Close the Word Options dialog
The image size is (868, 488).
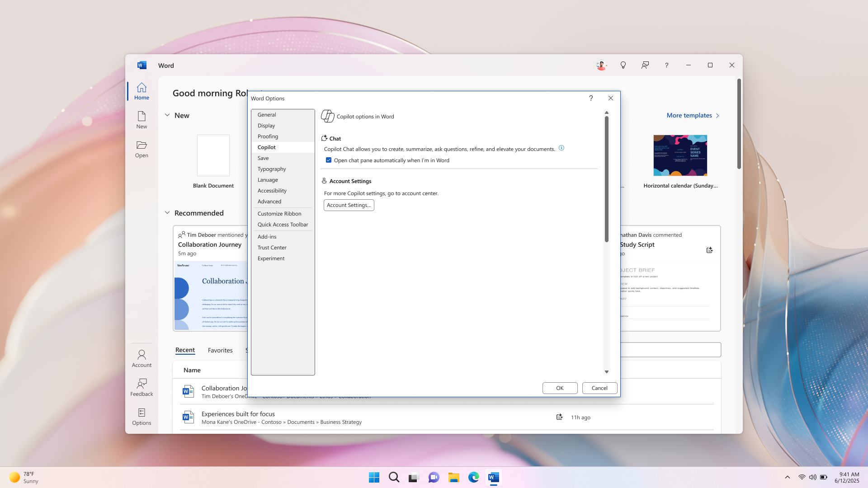point(611,98)
